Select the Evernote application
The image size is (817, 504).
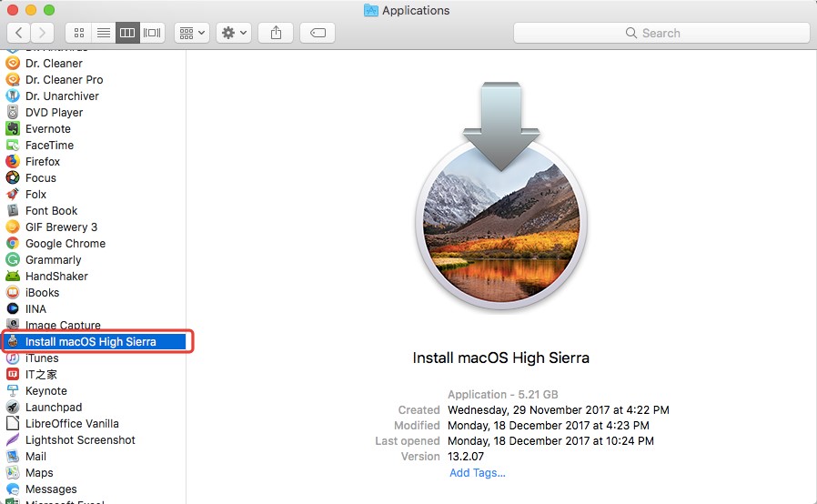[x=47, y=129]
